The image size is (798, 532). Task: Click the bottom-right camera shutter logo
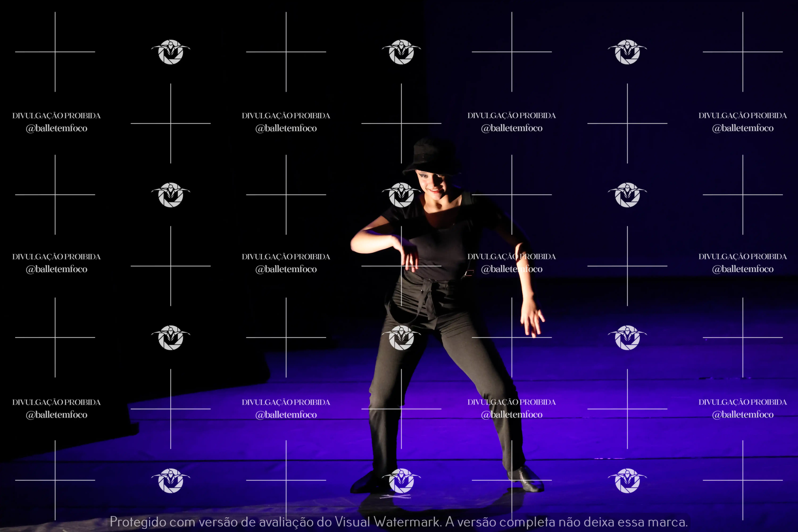click(627, 480)
